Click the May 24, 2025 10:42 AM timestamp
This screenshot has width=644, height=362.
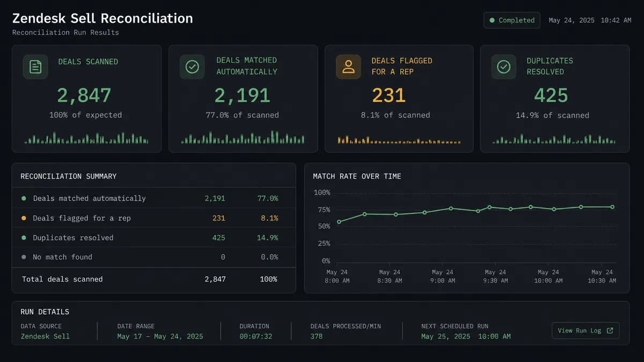pyautogui.click(x=590, y=20)
